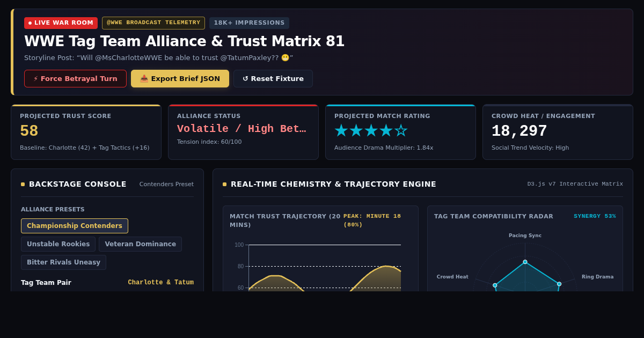Click the fourth rating star
Screen dimensions: 644x338
click(386, 130)
